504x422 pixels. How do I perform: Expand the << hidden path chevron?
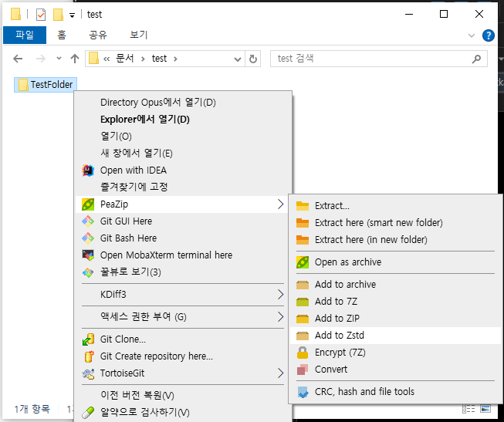(x=107, y=59)
